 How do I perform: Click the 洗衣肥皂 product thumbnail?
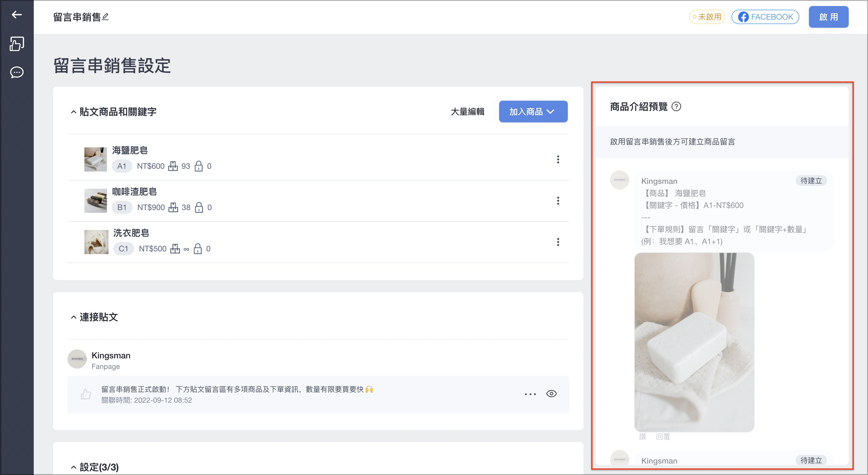[x=96, y=242]
